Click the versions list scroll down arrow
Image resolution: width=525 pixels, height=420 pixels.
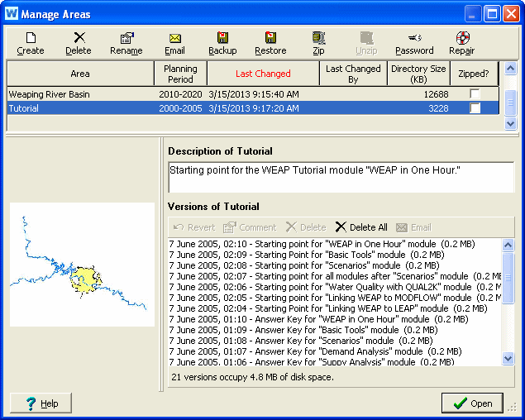508,358
